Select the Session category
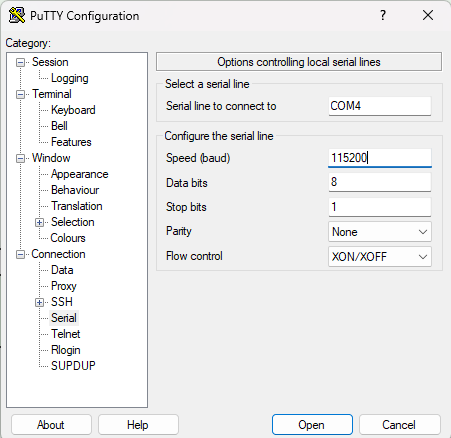The image size is (451, 438). 50,62
